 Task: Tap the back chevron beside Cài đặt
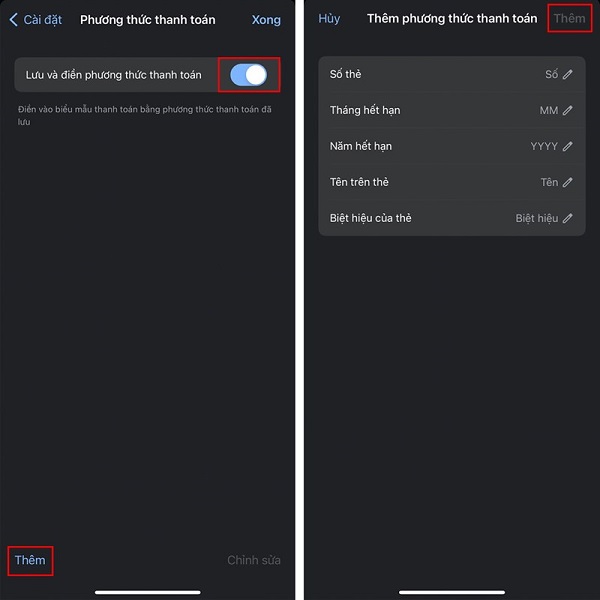pos(13,20)
